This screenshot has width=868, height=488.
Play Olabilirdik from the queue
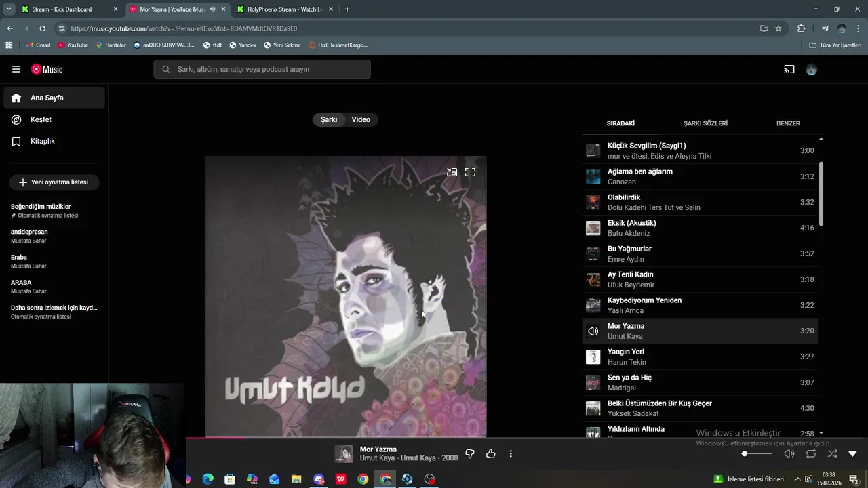(x=700, y=202)
